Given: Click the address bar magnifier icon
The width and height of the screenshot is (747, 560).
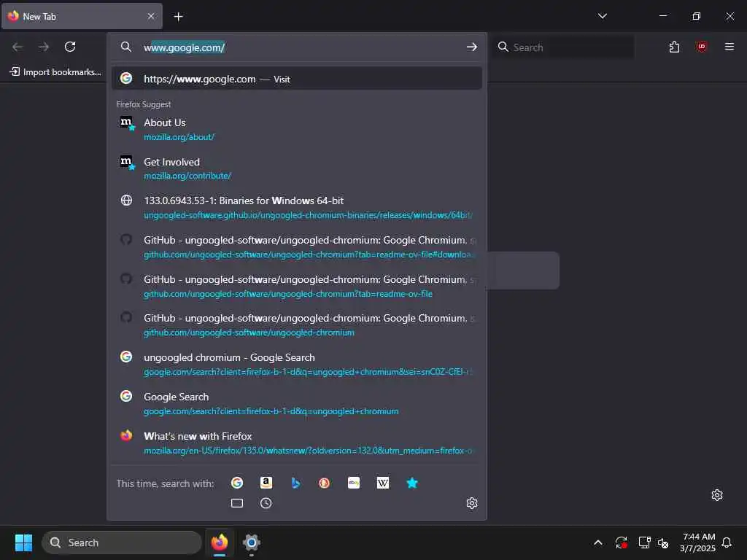Looking at the screenshot, I should (x=125, y=47).
